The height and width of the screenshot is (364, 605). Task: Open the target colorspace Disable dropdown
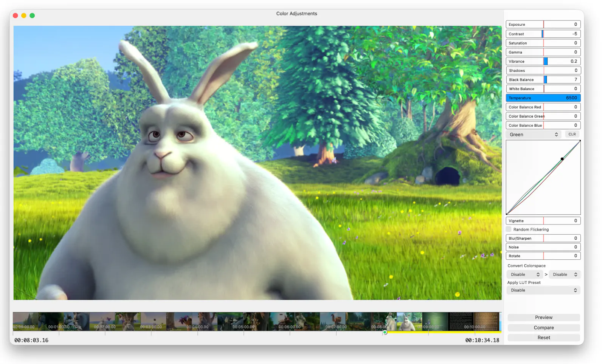pos(565,274)
